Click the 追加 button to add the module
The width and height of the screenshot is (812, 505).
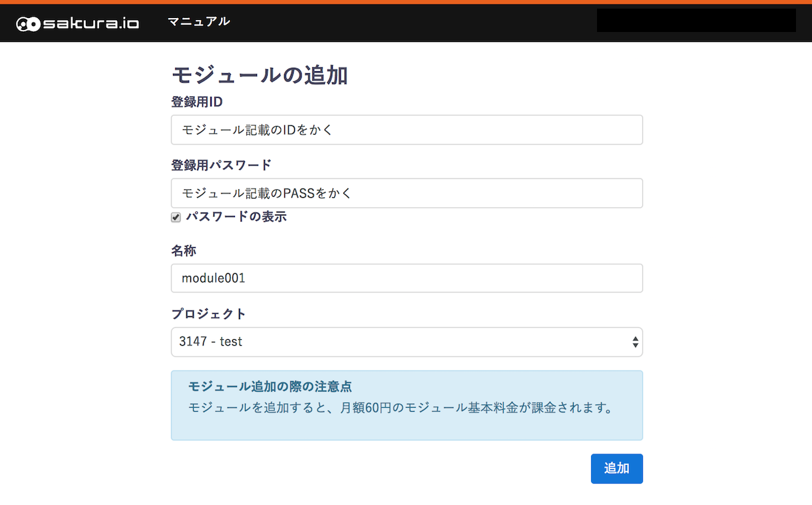tap(616, 468)
